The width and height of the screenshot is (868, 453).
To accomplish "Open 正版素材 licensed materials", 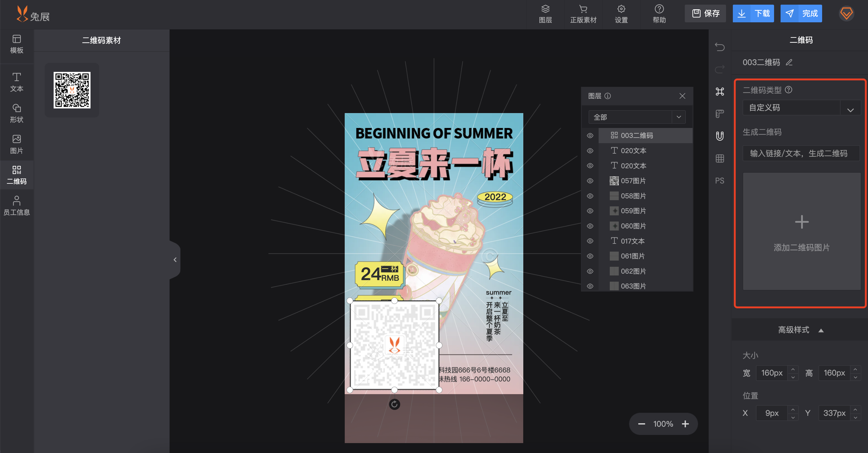I will pos(583,14).
